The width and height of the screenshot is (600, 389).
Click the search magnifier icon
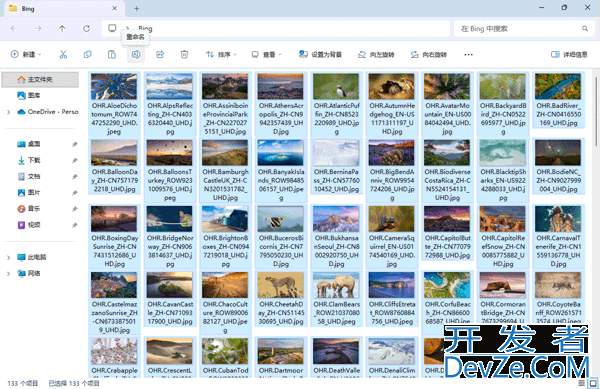(585, 29)
